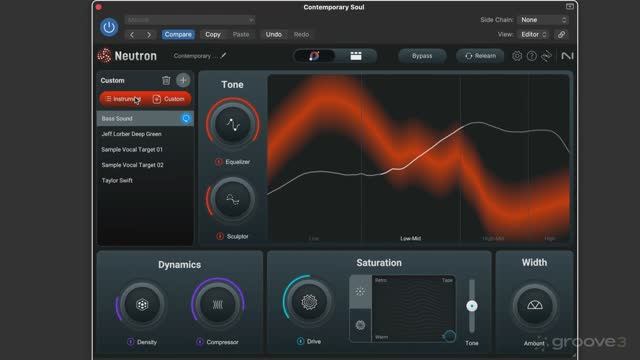Click the iZotope N logo icon
Screen dimensions: 640x360
pos(567,56)
